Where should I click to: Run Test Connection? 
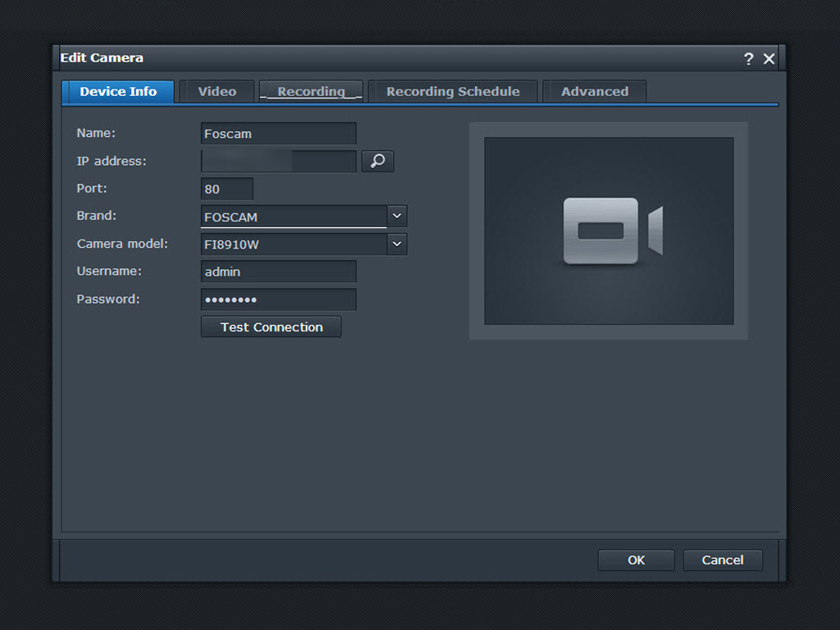[x=271, y=326]
